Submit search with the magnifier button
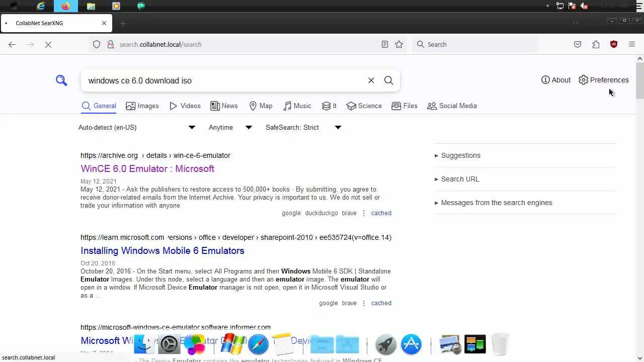The height and width of the screenshot is (362, 644). 388,80
